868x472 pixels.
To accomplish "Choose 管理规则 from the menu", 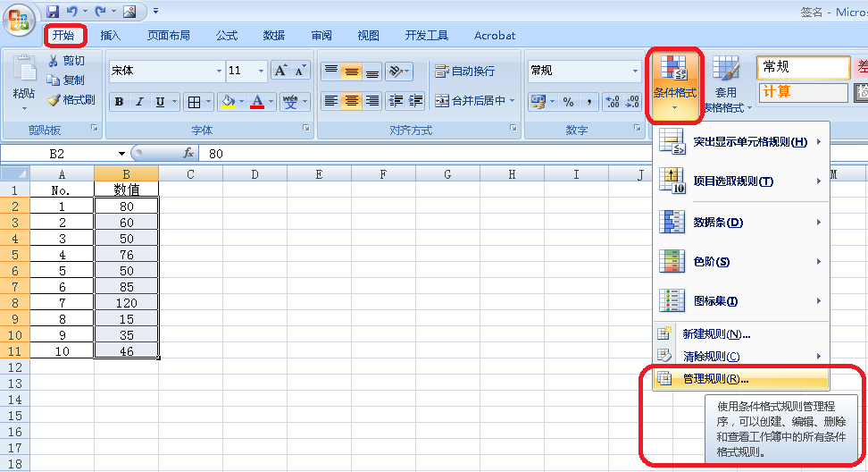I will click(740, 379).
